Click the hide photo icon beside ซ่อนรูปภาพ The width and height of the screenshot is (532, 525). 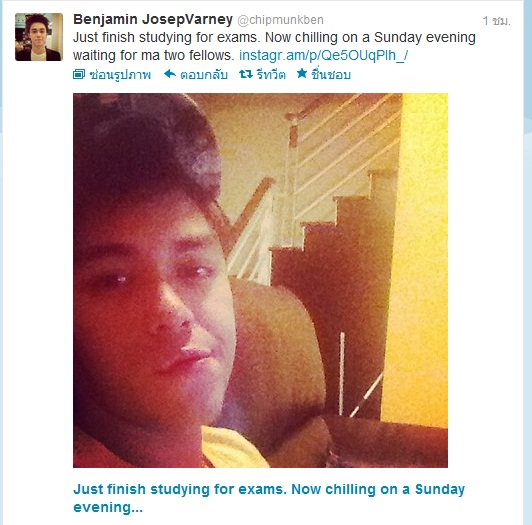(79, 74)
